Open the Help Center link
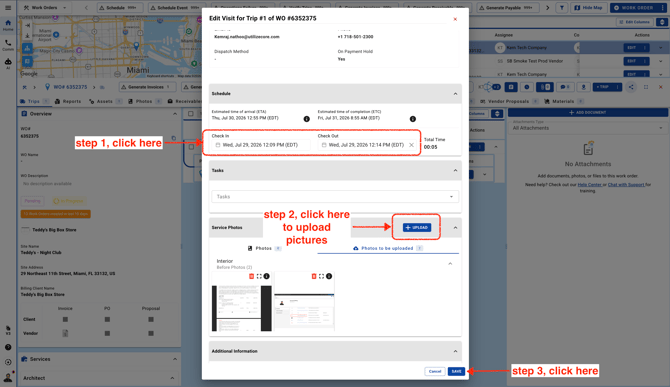 [x=589, y=185]
